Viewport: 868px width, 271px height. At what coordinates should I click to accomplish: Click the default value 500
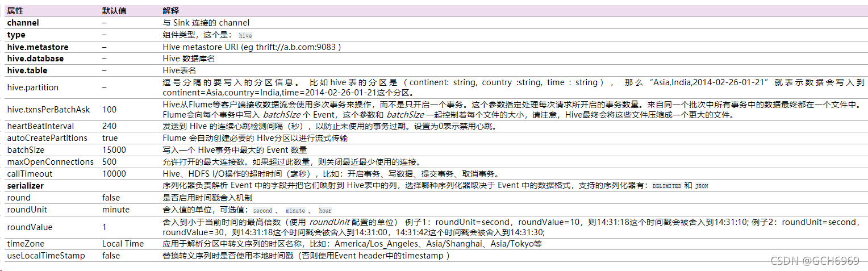[x=109, y=162]
